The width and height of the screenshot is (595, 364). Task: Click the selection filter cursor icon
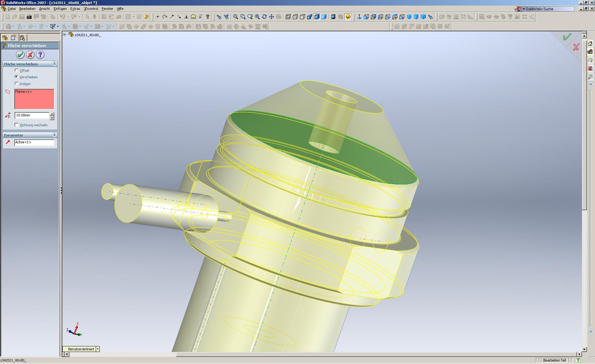click(x=53, y=27)
